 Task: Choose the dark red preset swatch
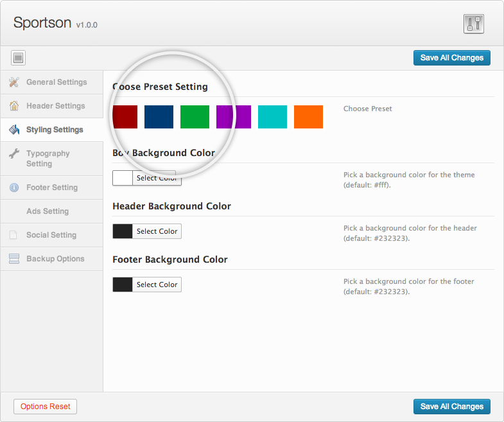(125, 117)
